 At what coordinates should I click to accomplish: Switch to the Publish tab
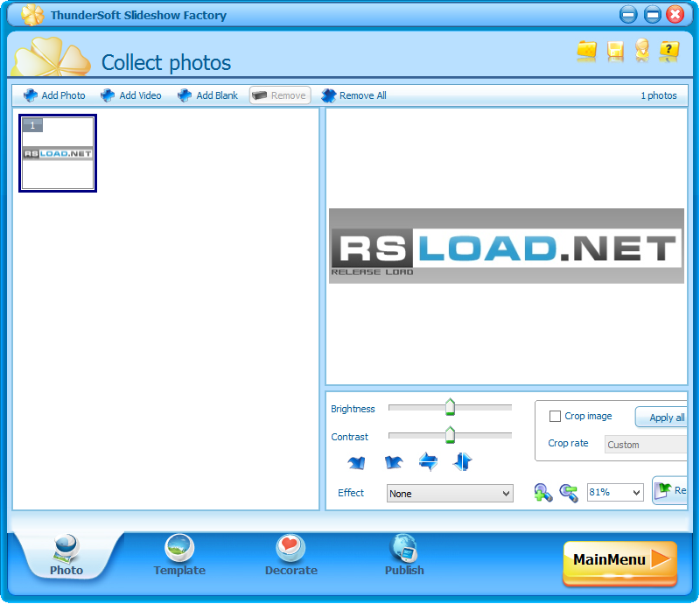tap(404, 555)
